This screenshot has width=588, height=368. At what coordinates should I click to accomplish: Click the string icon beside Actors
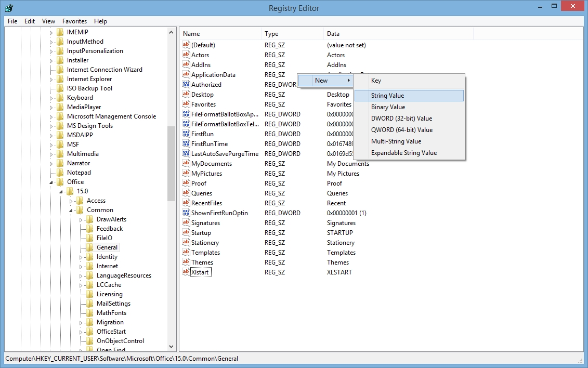point(186,55)
